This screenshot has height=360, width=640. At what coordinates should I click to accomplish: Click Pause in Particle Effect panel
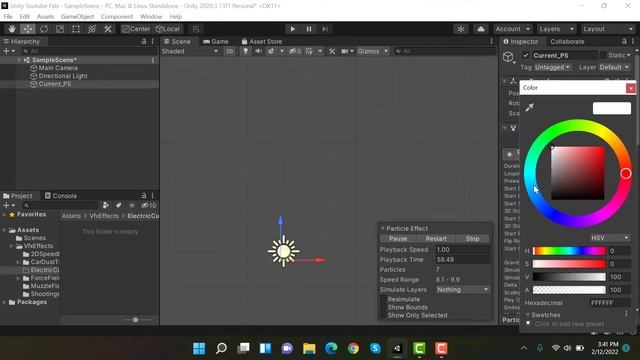tap(398, 239)
